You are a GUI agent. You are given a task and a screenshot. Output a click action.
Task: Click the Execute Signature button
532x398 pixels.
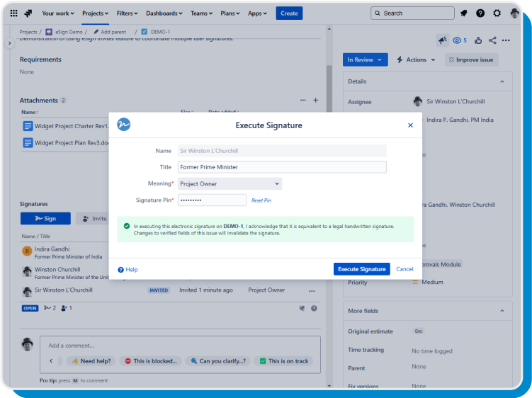(x=362, y=269)
